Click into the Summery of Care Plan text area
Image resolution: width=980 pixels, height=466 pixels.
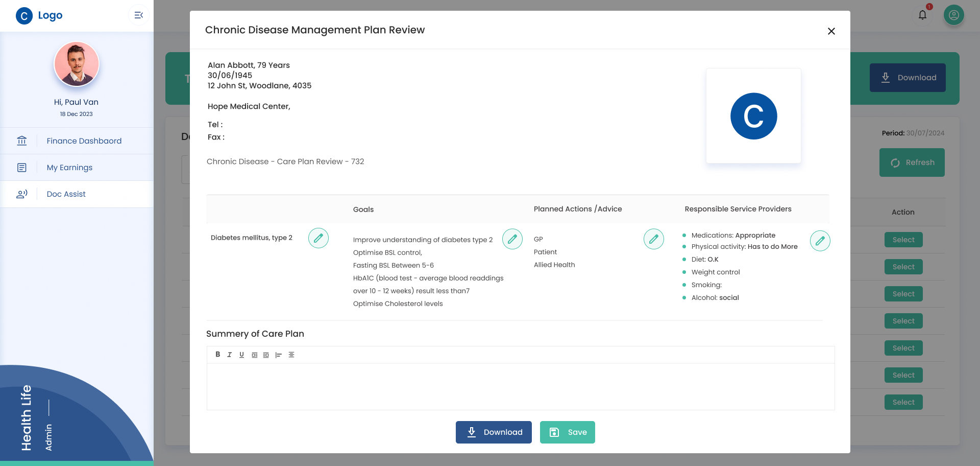click(x=521, y=387)
